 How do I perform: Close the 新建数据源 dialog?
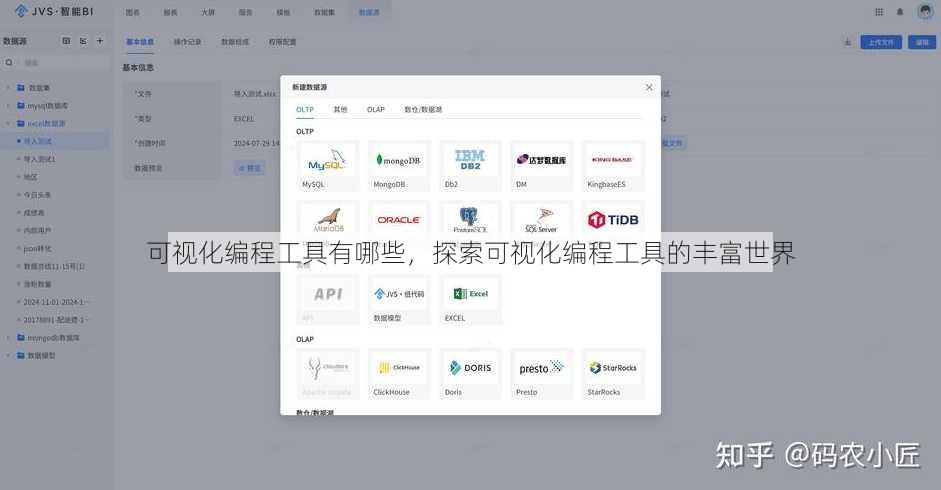(649, 87)
